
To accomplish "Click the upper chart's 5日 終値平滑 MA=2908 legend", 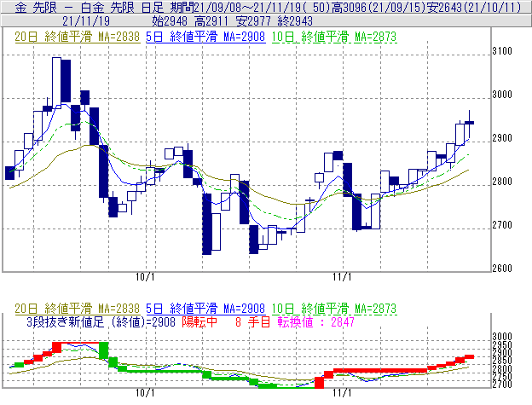I will (x=205, y=37).
